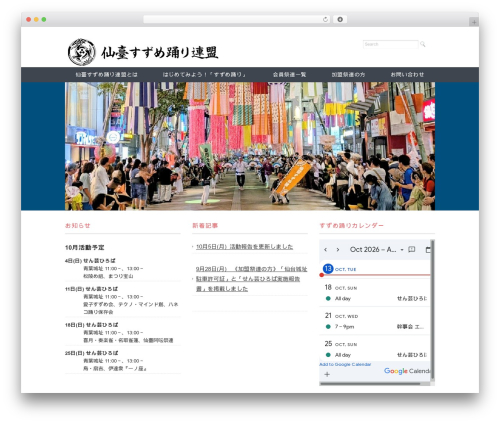
Task: Click the Google Calendar logo
Action: [x=407, y=371]
